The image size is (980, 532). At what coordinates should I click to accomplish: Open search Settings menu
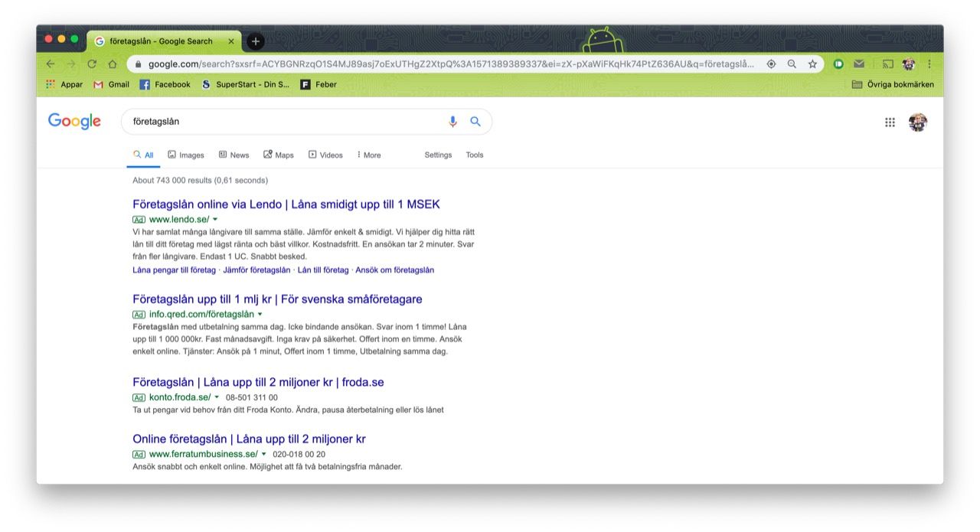point(438,155)
